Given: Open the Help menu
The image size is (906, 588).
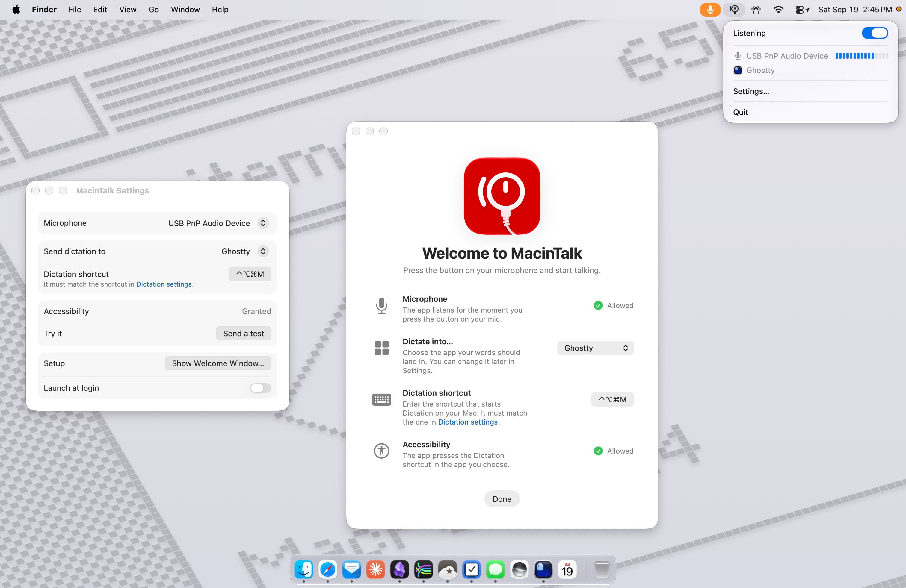Looking at the screenshot, I should pos(220,10).
